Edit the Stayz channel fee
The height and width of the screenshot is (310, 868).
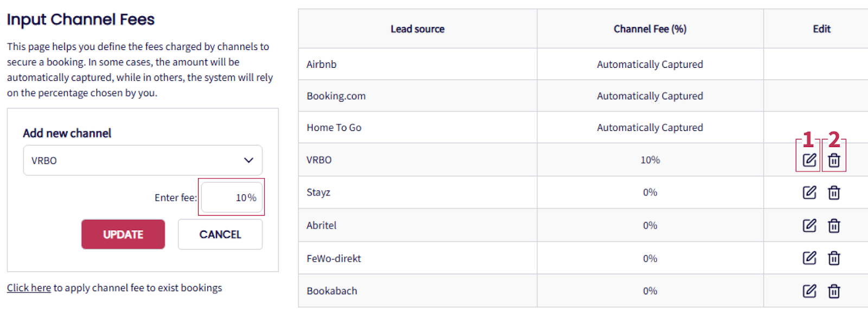(809, 192)
